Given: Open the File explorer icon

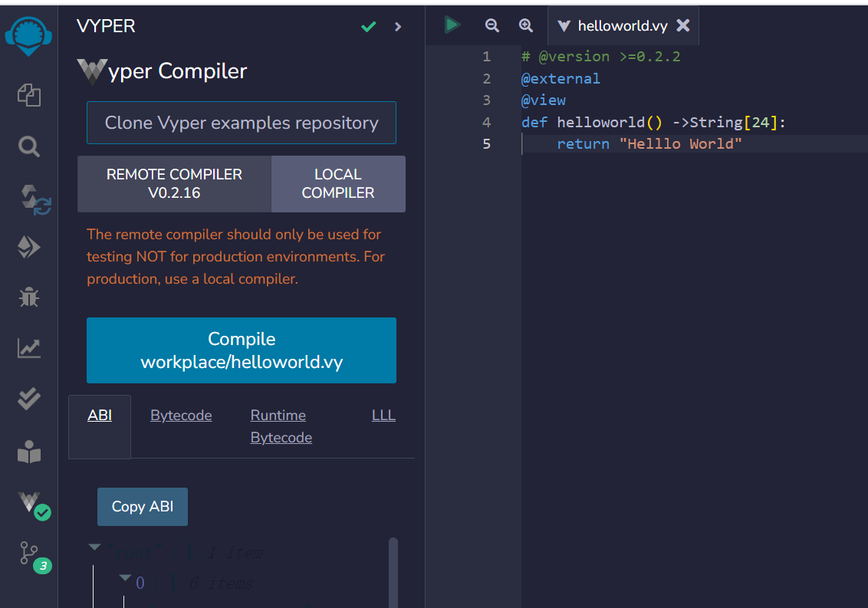Looking at the screenshot, I should (x=29, y=95).
